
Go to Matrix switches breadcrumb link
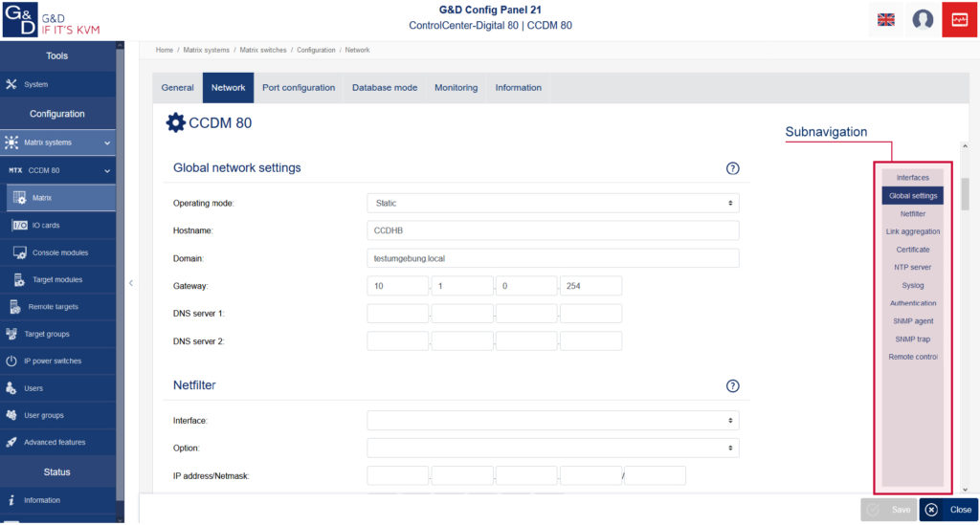tap(263, 50)
